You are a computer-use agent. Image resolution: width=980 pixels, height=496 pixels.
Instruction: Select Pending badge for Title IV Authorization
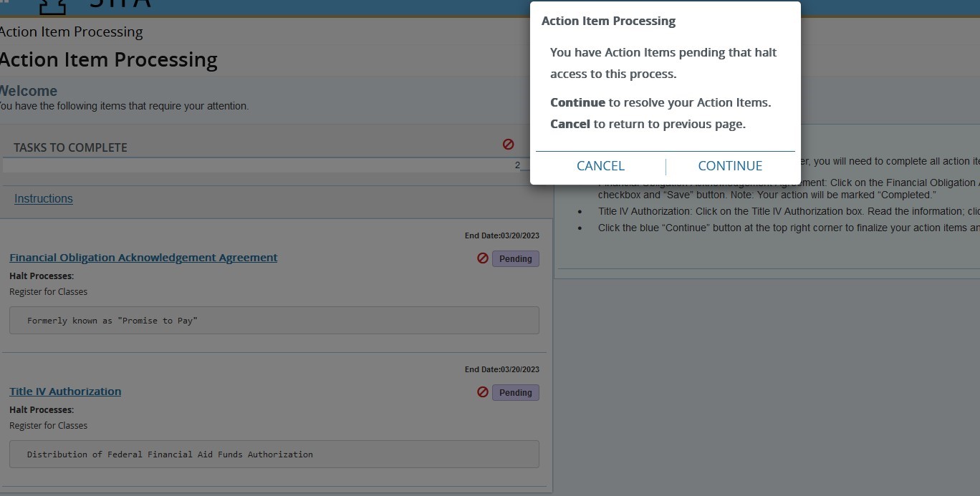coord(515,392)
